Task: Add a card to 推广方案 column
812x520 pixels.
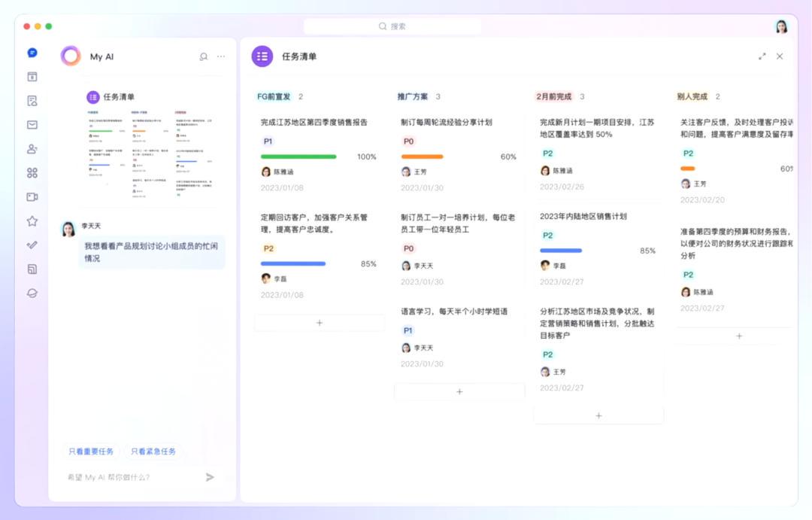Action: click(459, 391)
